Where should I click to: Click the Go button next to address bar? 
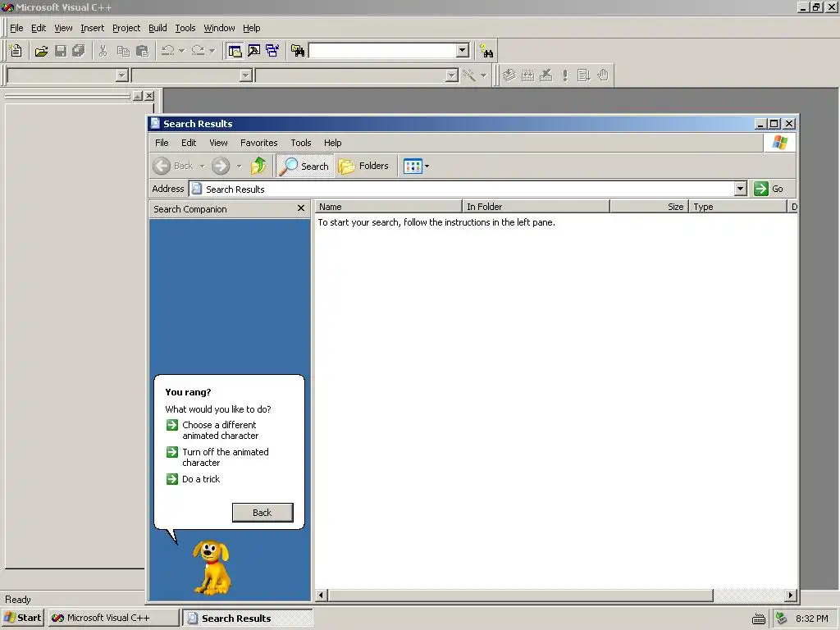coord(769,189)
